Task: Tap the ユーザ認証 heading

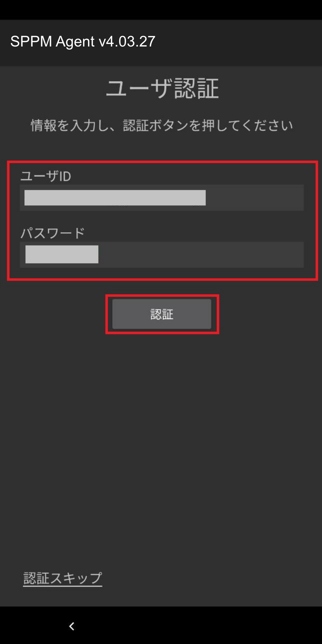Action: click(162, 88)
